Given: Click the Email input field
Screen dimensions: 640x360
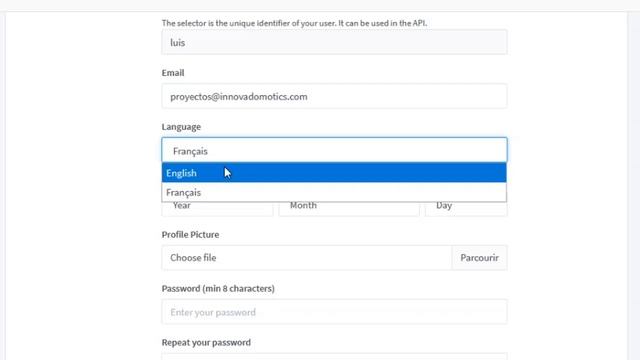Looking at the screenshot, I should click(334, 96).
